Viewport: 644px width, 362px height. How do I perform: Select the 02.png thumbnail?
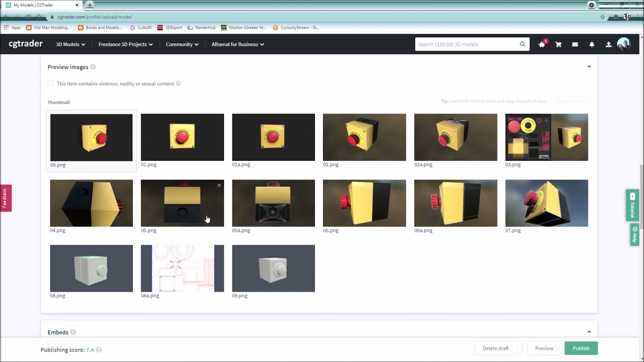pos(364,137)
